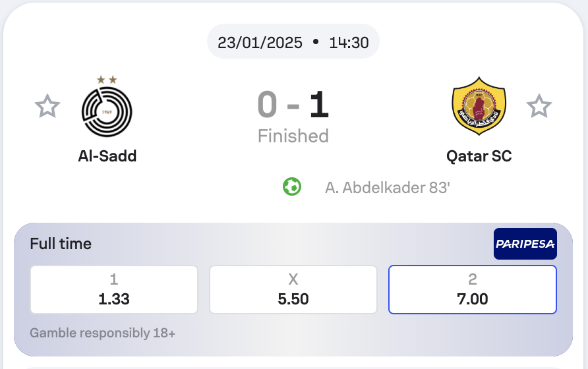588x369 pixels.
Task: Click the two gold stars above Al-Sadd crest
Action: (x=107, y=80)
